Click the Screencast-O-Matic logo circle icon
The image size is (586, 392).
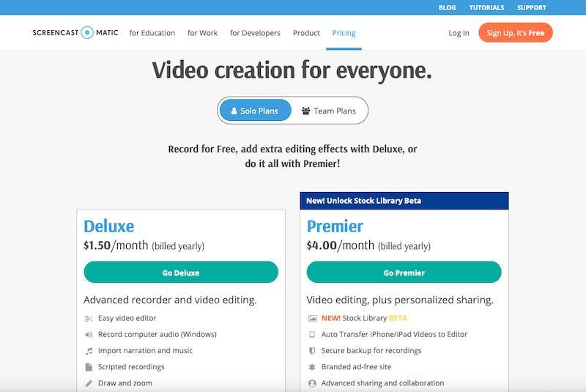pyautogui.click(x=87, y=32)
